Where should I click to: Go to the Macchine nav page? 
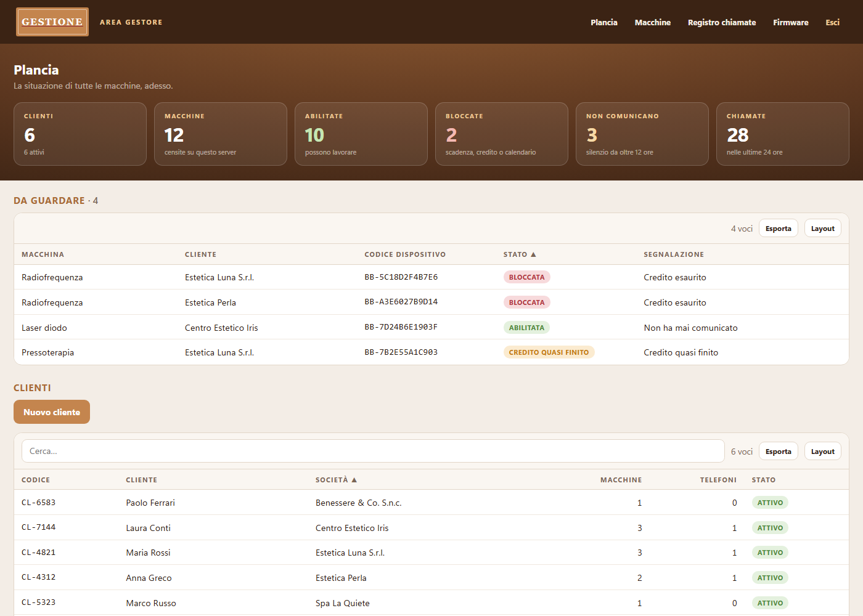point(653,22)
